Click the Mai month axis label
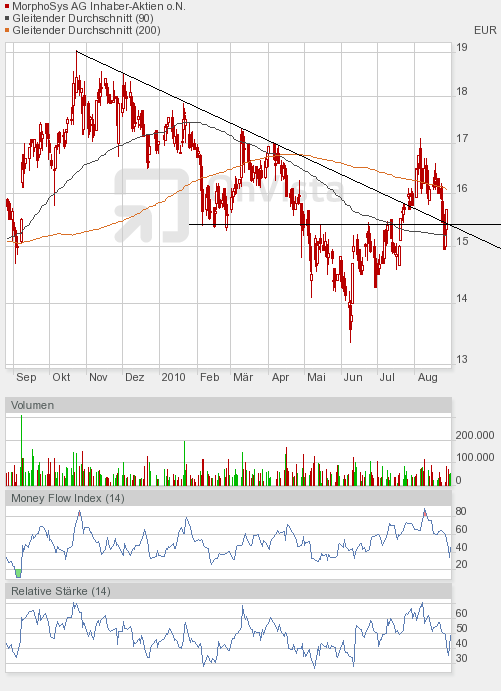This screenshot has width=501, height=691. [x=316, y=378]
